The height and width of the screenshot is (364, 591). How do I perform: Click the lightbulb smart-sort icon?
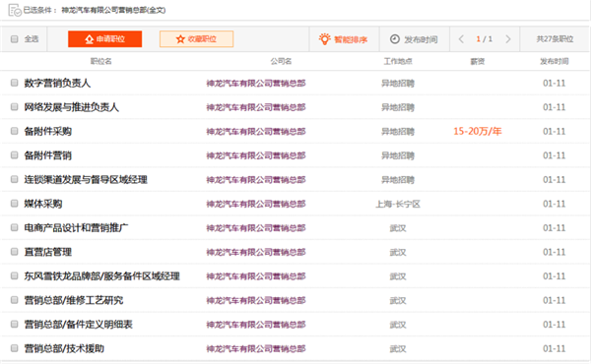pyautogui.click(x=324, y=38)
